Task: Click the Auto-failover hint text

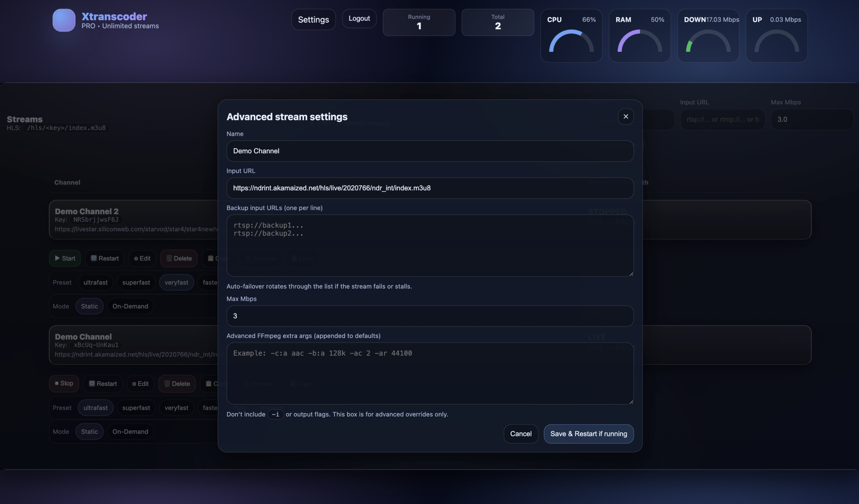Action: (319, 286)
